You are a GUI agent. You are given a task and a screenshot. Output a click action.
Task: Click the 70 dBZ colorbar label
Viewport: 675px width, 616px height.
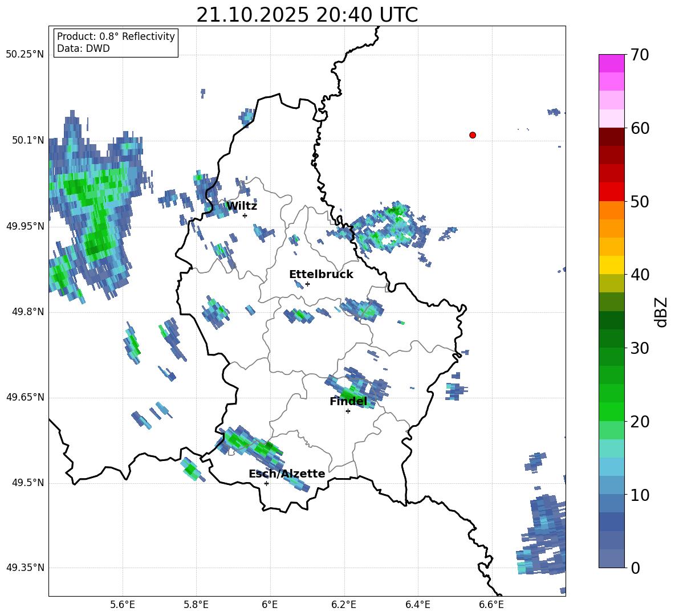(x=640, y=55)
